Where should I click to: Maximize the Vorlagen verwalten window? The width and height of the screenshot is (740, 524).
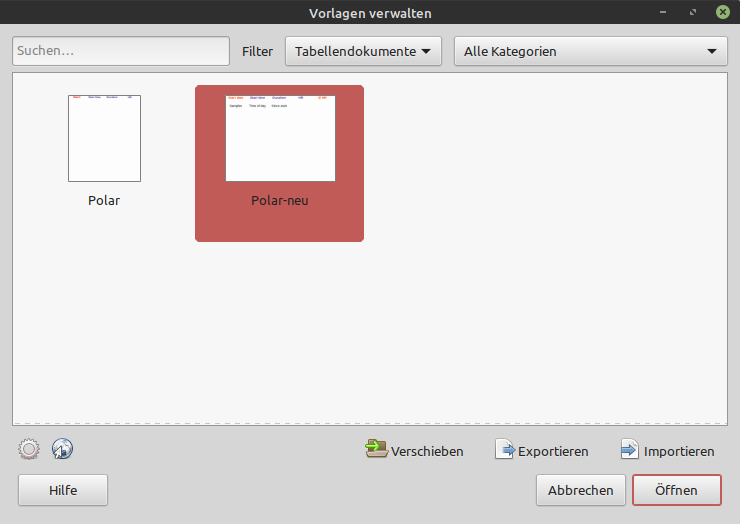pyautogui.click(x=693, y=12)
